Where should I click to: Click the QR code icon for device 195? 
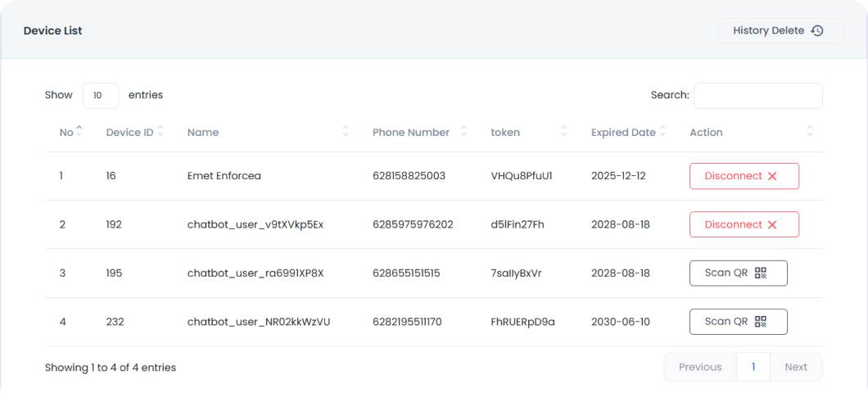coord(761,273)
